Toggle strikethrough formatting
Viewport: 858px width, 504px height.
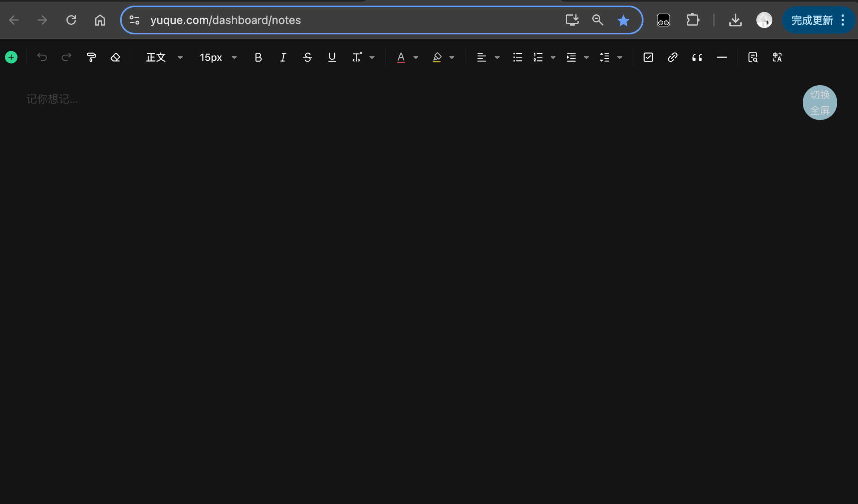pyautogui.click(x=307, y=58)
